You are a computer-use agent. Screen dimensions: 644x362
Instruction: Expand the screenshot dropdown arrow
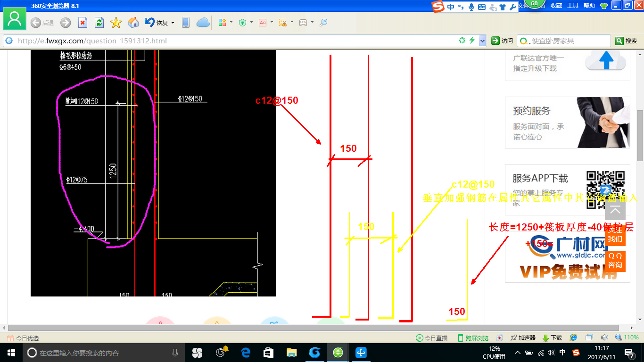[292, 22]
